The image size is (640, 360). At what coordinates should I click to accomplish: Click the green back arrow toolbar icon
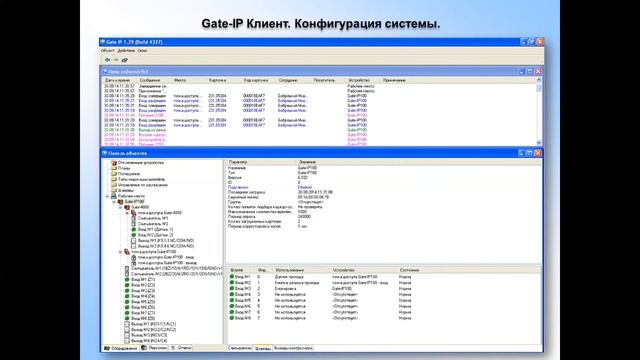[x=107, y=60]
